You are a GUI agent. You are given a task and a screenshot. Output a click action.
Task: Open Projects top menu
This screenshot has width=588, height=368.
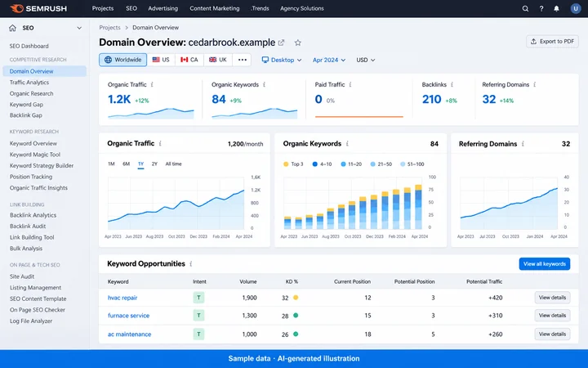click(x=103, y=8)
